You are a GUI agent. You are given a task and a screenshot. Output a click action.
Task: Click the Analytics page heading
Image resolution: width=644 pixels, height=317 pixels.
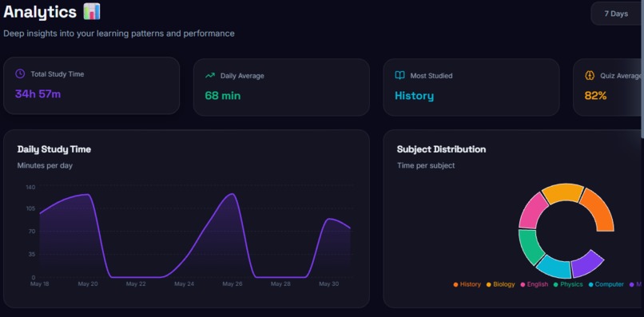tap(40, 12)
